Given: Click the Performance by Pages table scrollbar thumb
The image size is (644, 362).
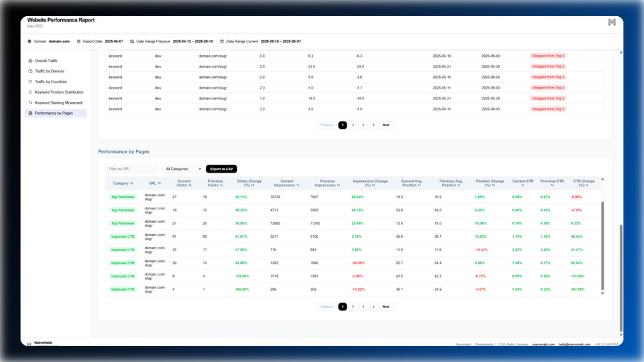Looking at the screenshot, I should 602,245.
